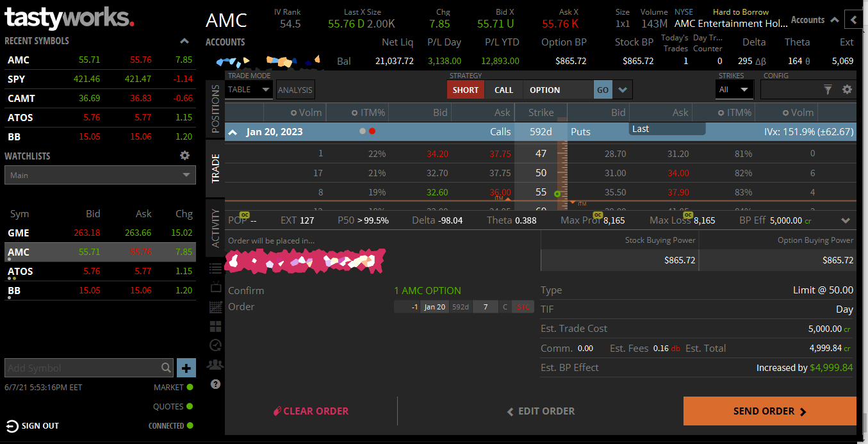The height and width of the screenshot is (444, 868).
Task: Open the clock history icon in sidebar
Action: (215, 345)
